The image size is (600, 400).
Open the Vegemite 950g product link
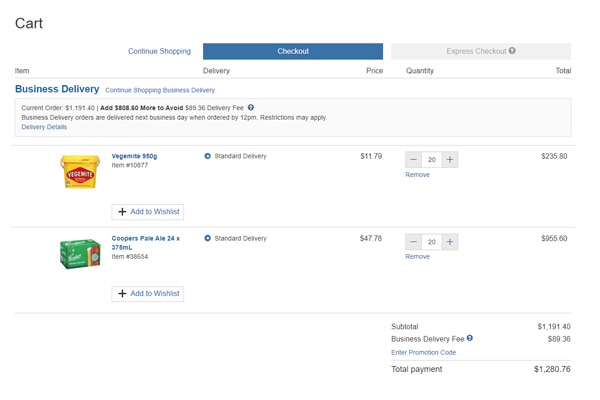(134, 156)
